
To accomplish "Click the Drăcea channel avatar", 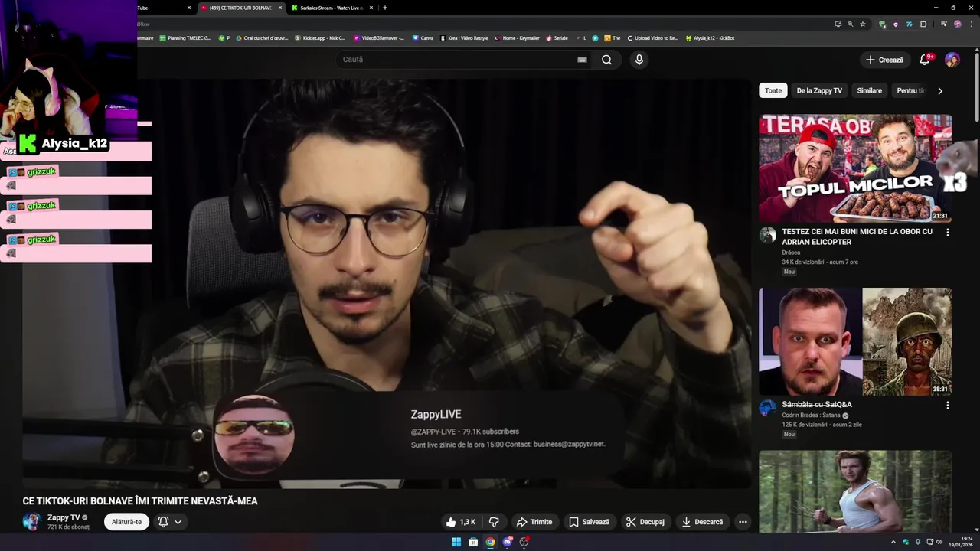I will (x=767, y=235).
